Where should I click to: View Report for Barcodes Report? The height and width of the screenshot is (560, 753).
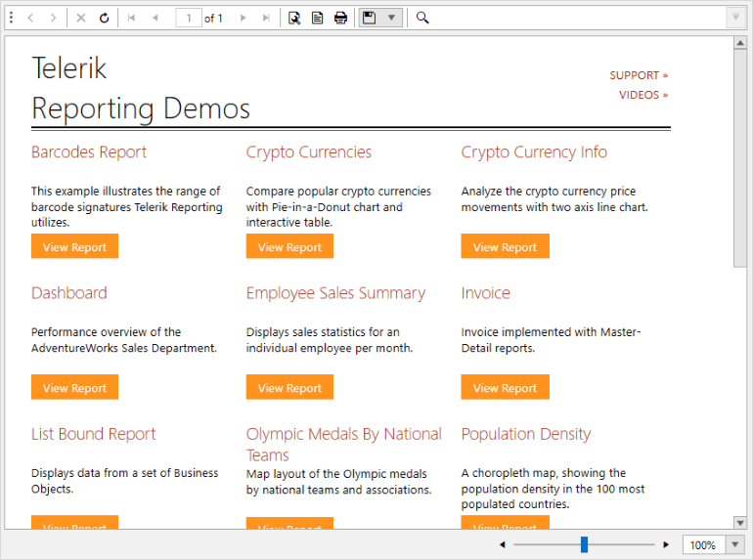[74, 246]
